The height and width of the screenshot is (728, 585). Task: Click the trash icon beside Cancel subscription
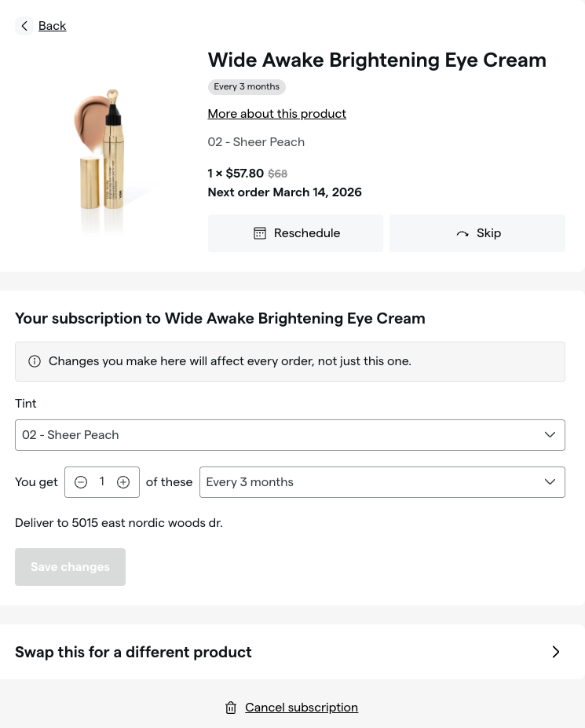coord(231,708)
